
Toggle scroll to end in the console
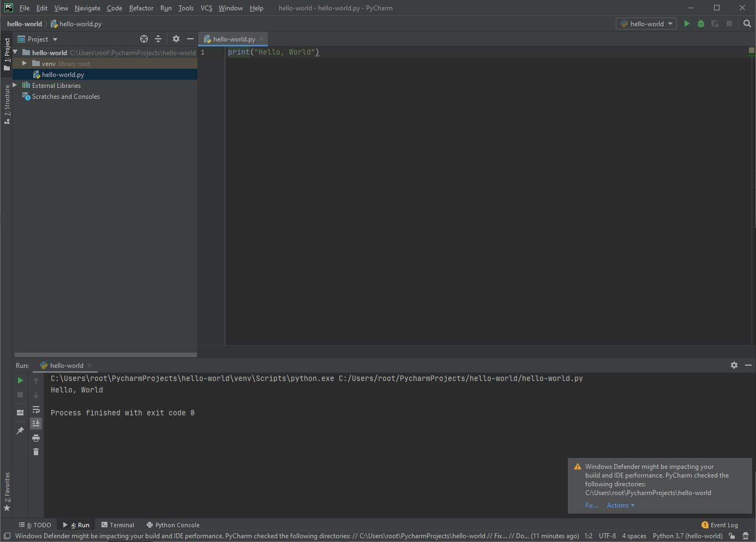click(36, 422)
